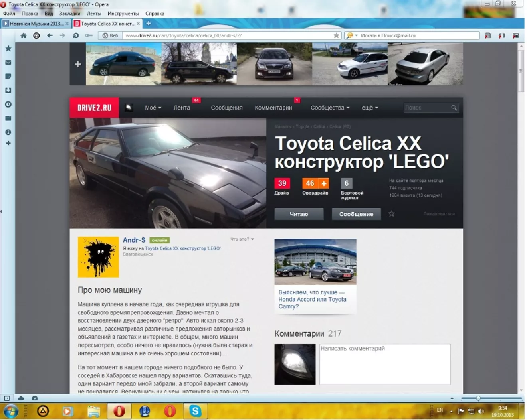Expand the ещё dropdown menu
Image resolution: width=527 pixels, height=420 pixels.
370,108
